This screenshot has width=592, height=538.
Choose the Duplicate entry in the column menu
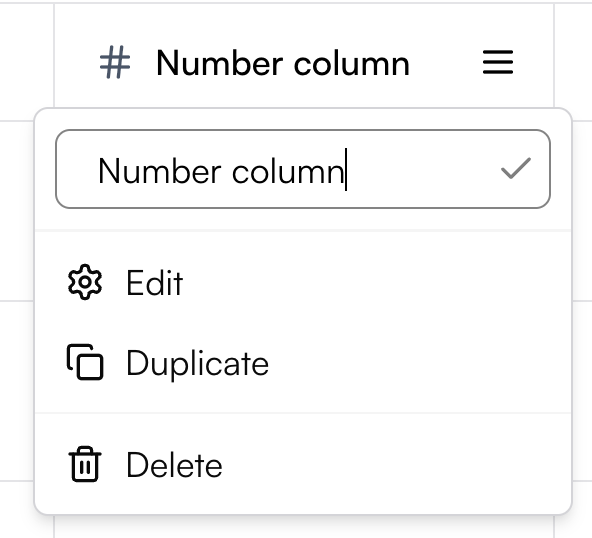pos(303,362)
